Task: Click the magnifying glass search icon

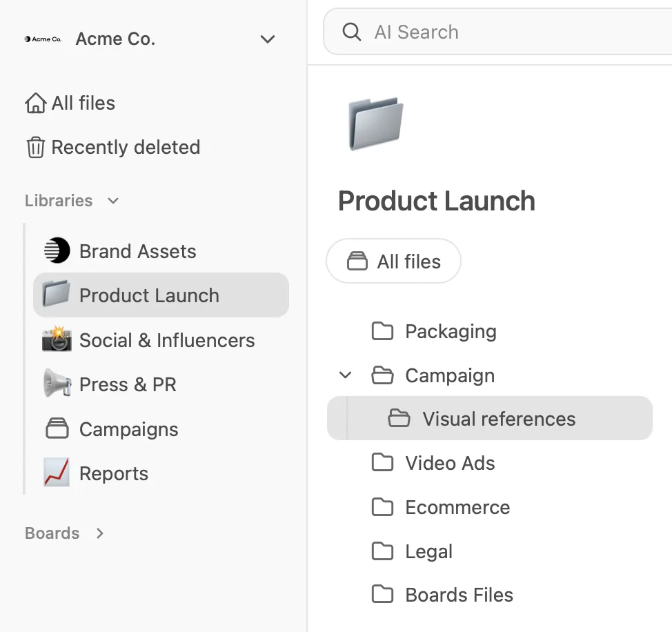Action: click(351, 32)
